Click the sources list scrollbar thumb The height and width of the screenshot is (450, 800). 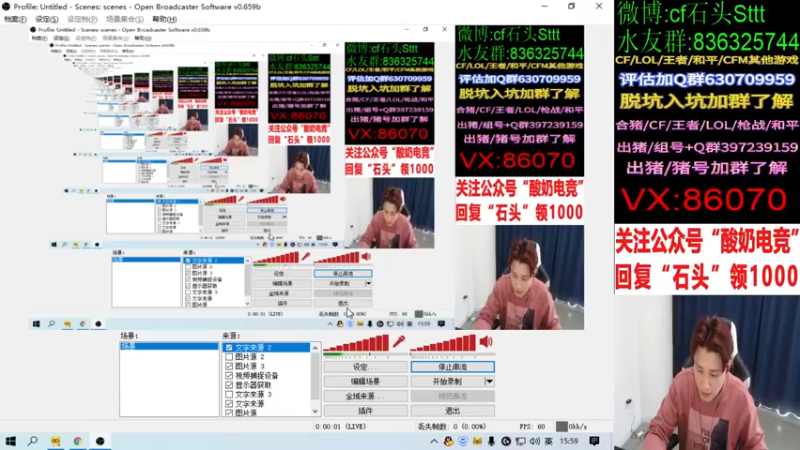315,377
